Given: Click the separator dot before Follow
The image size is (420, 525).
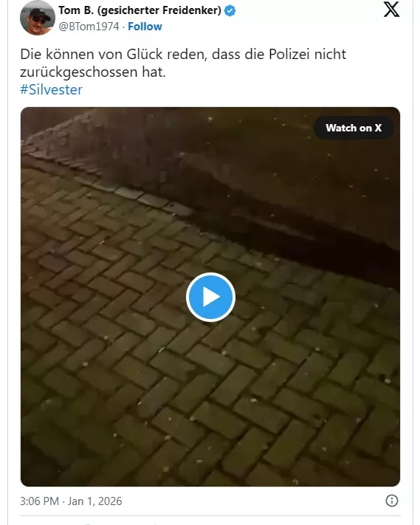Looking at the screenshot, I should click(x=123, y=27).
